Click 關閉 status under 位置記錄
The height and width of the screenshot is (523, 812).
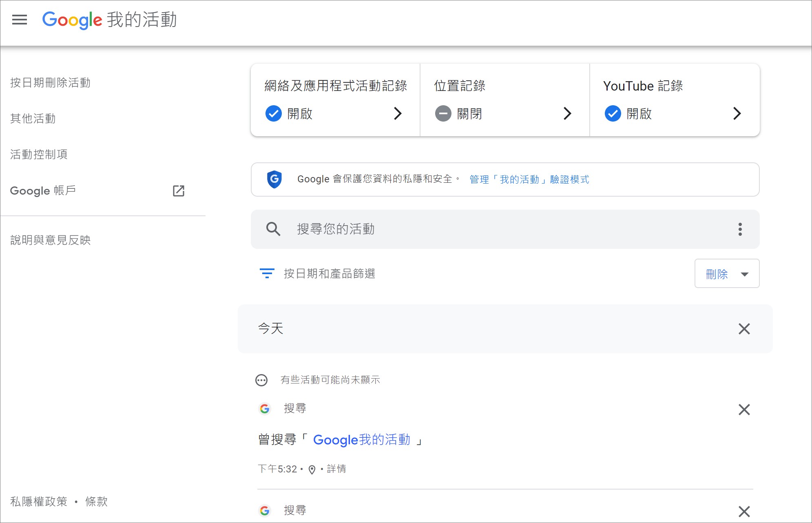469,114
